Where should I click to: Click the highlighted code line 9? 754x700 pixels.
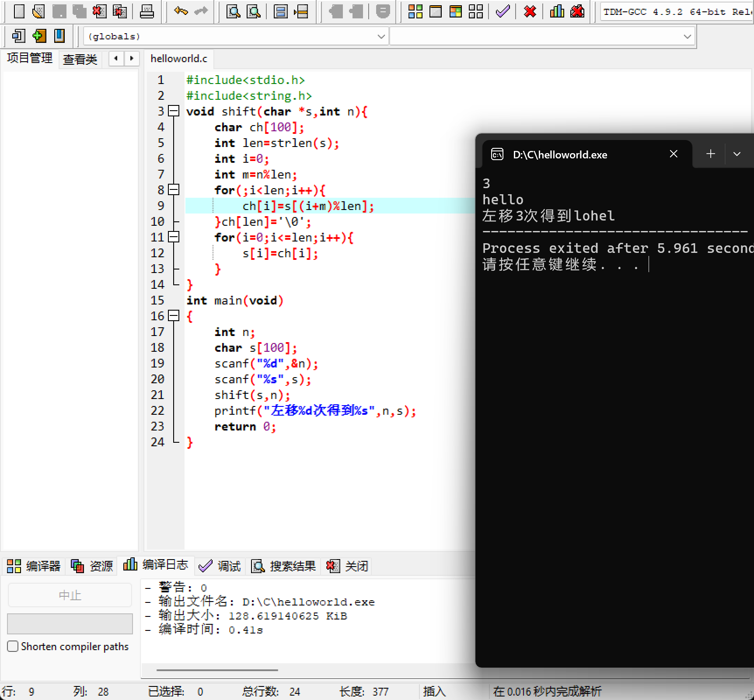click(x=330, y=206)
